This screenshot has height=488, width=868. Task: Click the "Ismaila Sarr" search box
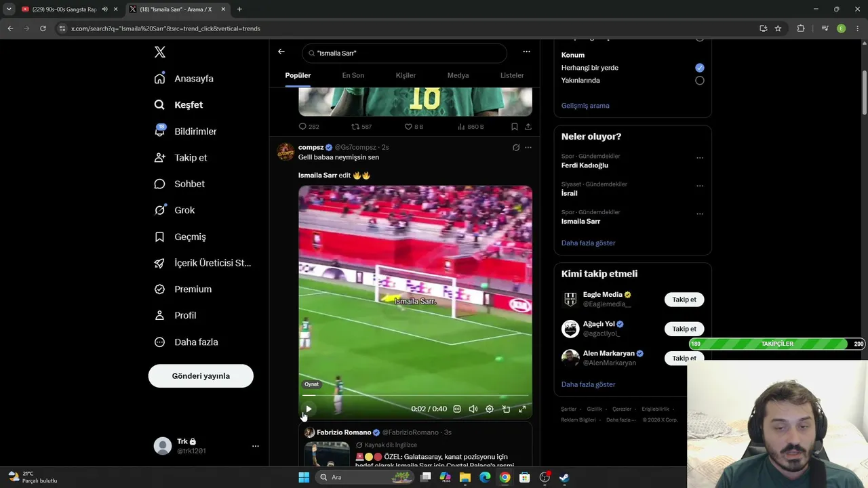click(404, 53)
